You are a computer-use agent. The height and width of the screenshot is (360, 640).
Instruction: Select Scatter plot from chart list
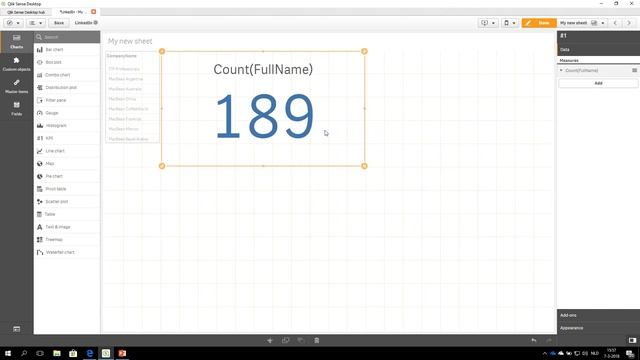tap(67, 201)
